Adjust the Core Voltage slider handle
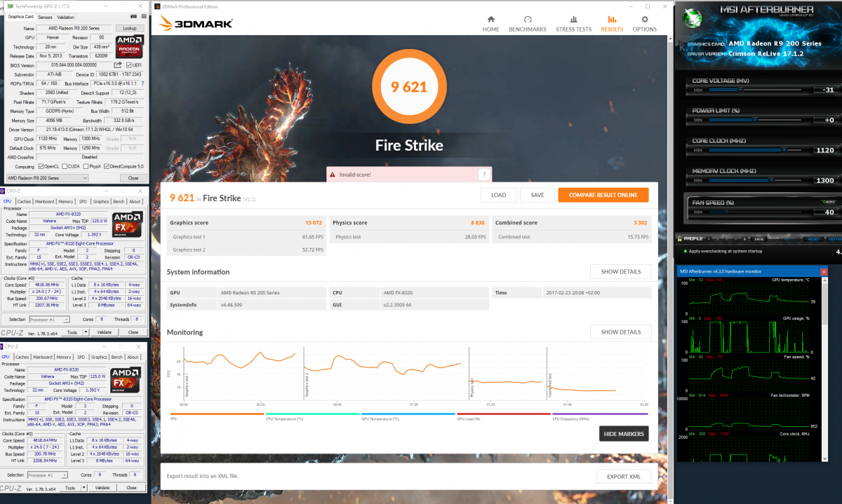842x504 pixels. coord(740,90)
